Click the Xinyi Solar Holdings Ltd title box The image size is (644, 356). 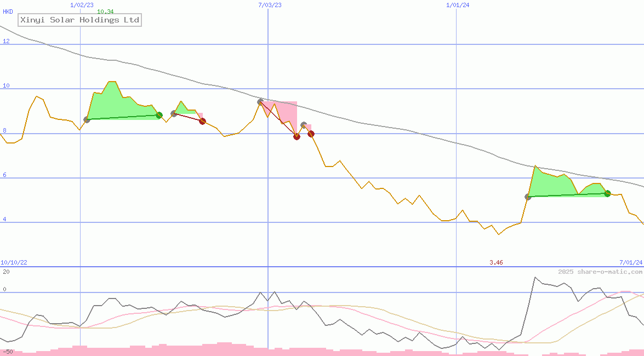(80, 20)
